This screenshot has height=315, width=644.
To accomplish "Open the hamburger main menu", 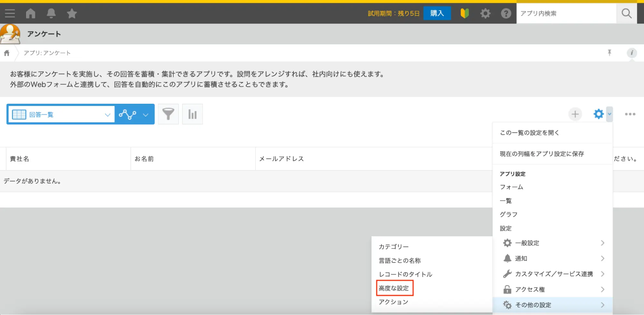I will (x=10, y=13).
